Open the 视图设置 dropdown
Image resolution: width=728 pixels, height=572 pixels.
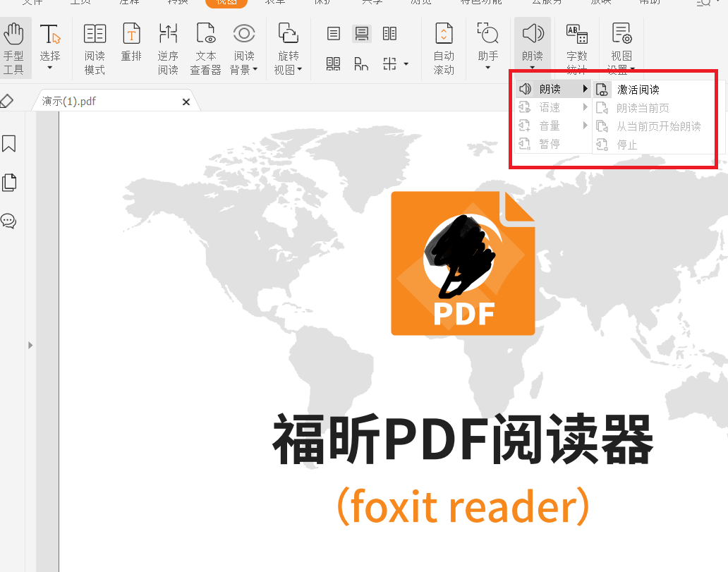tap(621, 47)
